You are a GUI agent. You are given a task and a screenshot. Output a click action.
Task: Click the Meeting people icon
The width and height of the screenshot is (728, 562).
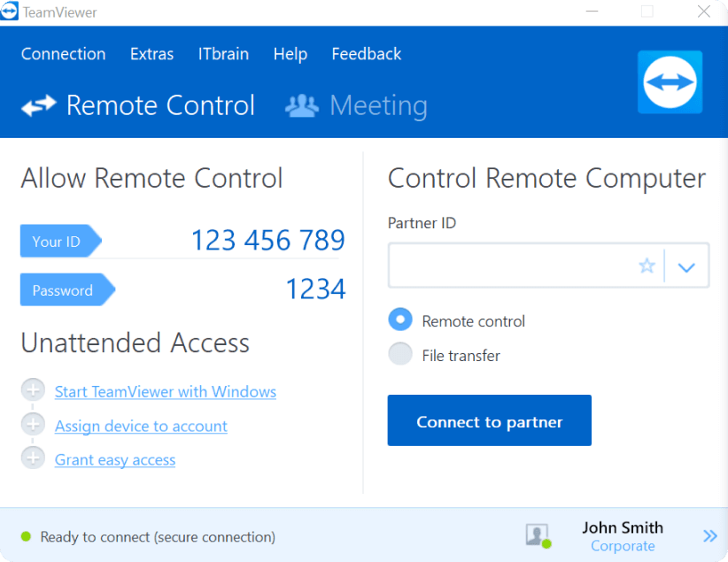point(302,105)
